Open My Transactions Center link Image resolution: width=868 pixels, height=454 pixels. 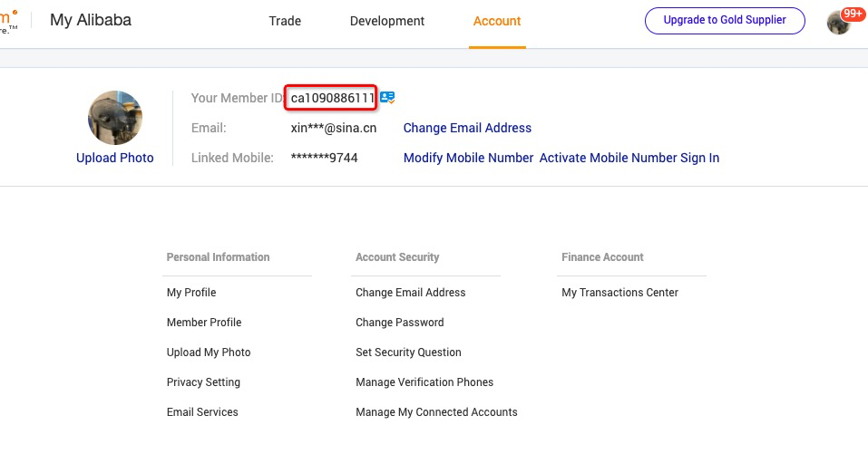point(620,293)
